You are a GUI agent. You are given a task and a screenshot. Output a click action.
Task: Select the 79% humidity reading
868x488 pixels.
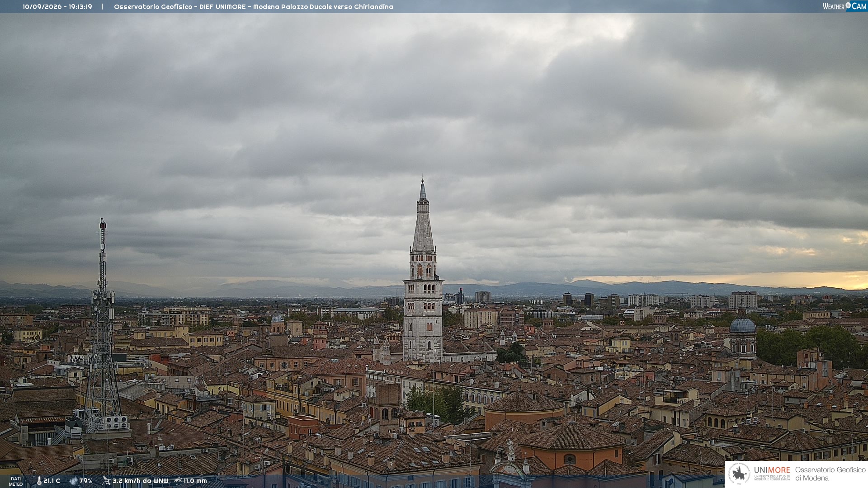(x=86, y=481)
